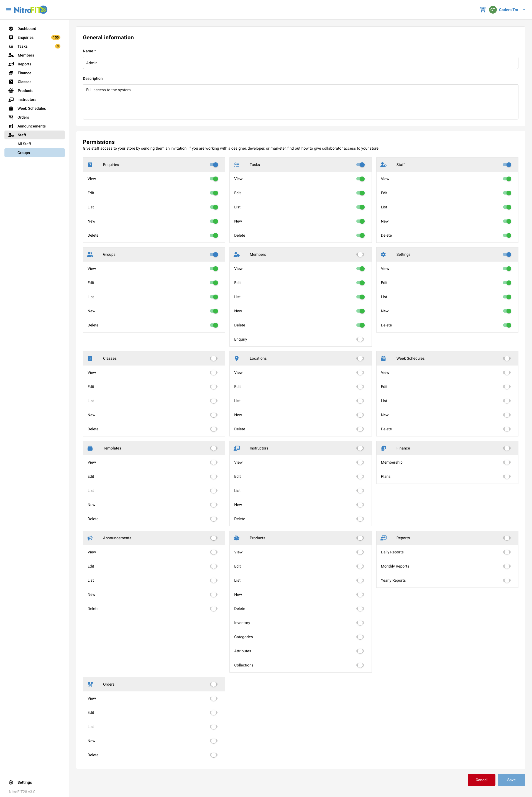Select Groups under Staff menu
532x797 pixels.
pyautogui.click(x=23, y=153)
